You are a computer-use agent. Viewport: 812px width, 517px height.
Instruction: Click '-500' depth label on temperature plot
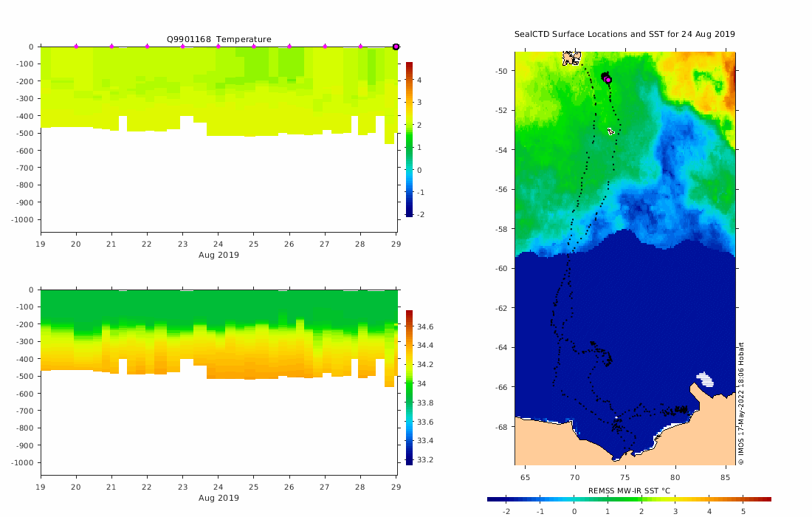(24, 133)
